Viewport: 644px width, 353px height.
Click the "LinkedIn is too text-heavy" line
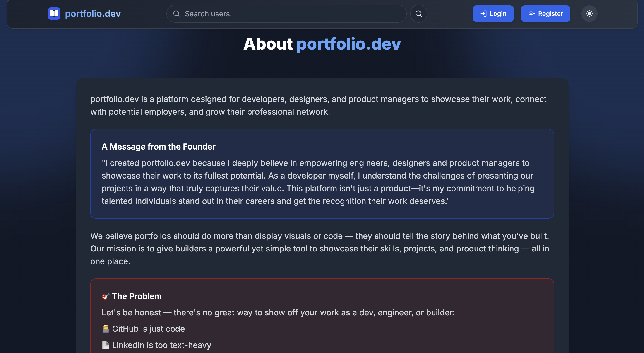point(161,345)
